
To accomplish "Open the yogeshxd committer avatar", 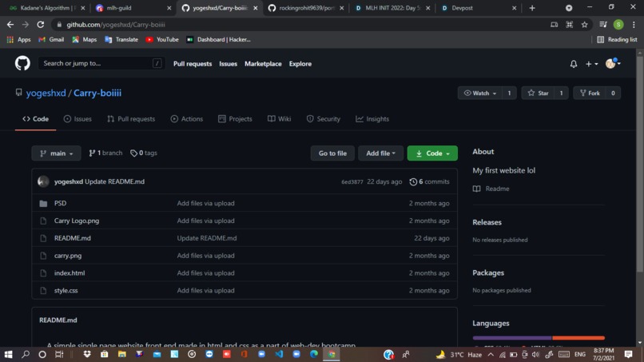I will click(x=43, y=181).
